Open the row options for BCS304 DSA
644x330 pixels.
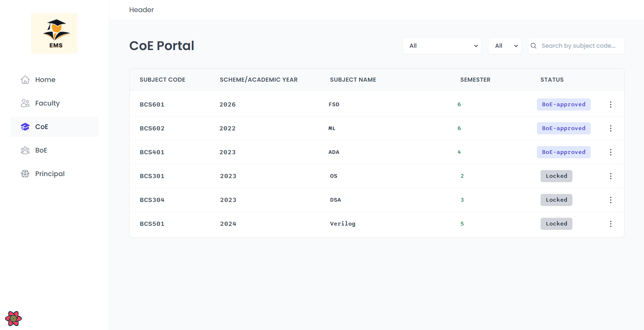(610, 200)
